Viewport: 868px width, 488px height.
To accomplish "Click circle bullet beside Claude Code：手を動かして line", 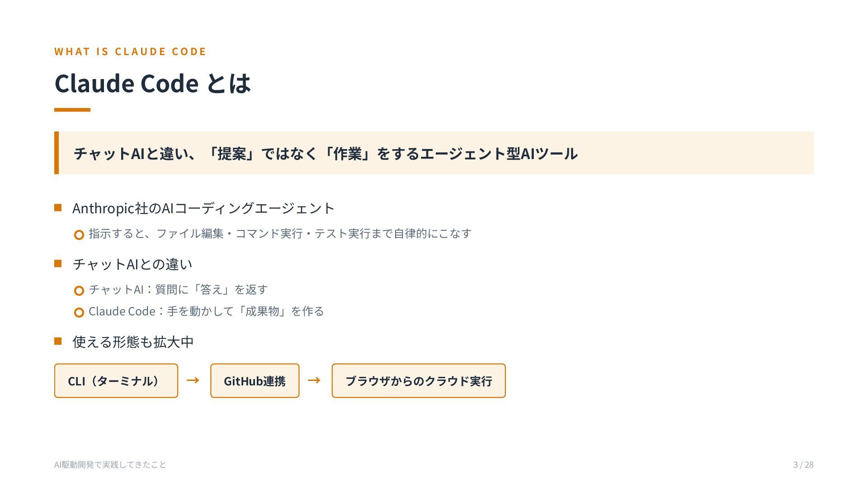I will click(79, 312).
